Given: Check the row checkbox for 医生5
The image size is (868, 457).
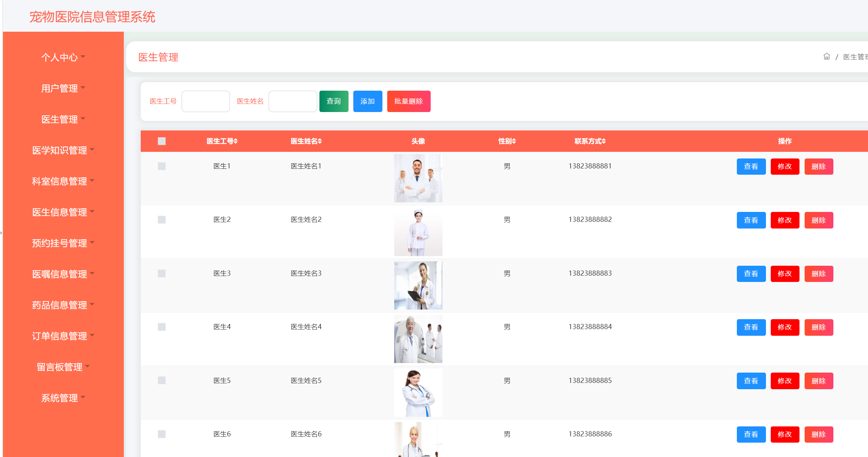Looking at the screenshot, I should click(162, 380).
